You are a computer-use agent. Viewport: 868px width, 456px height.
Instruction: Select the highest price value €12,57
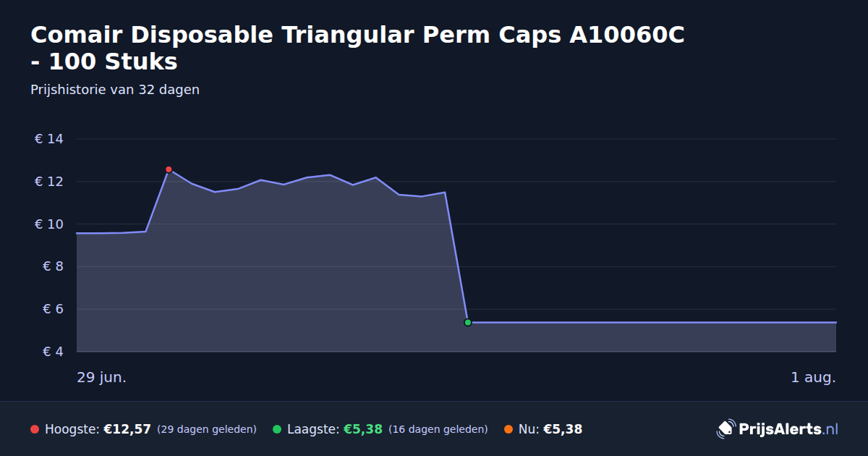pyautogui.click(x=127, y=429)
